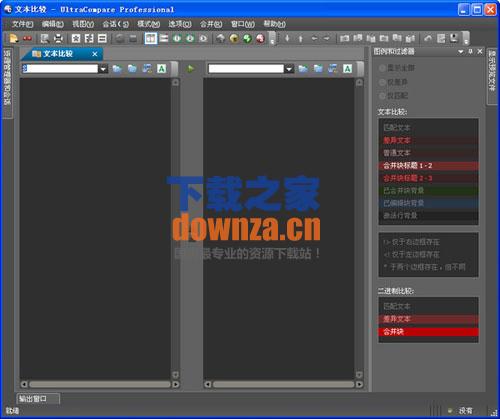The image size is (500, 419).
Task: Start comparison with the green play arrow
Action: (190, 69)
